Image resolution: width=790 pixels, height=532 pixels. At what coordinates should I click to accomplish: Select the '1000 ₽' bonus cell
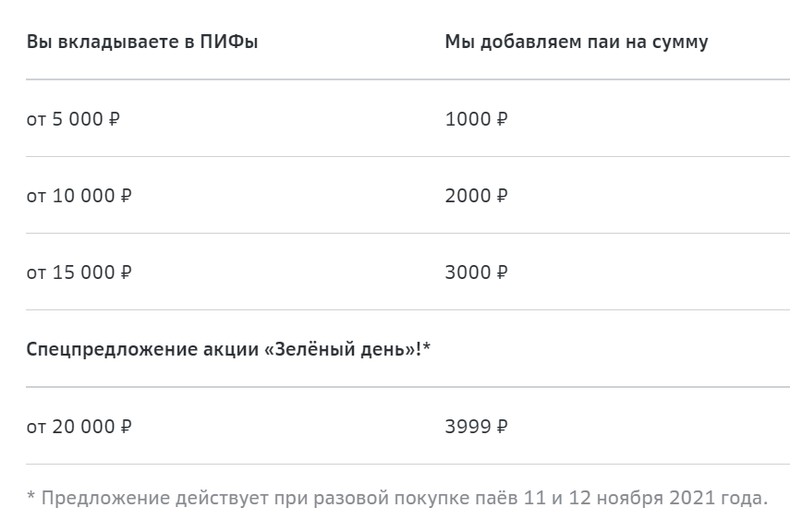click(x=476, y=119)
